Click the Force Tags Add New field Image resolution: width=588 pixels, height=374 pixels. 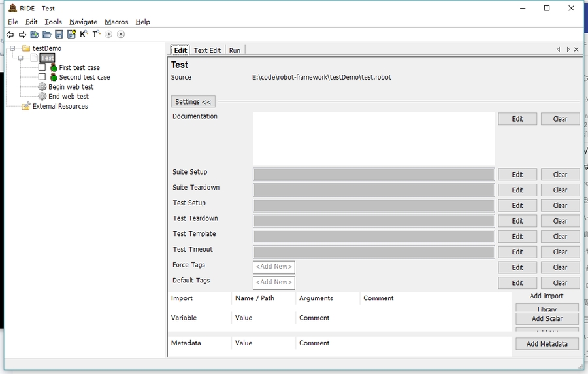point(274,267)
